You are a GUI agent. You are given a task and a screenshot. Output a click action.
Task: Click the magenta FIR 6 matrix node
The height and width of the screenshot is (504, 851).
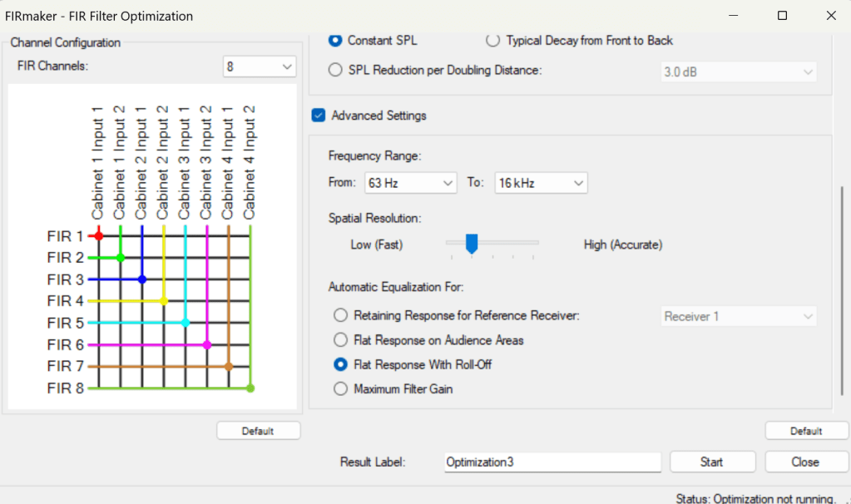pyautogui.click(x=207, y=344)
